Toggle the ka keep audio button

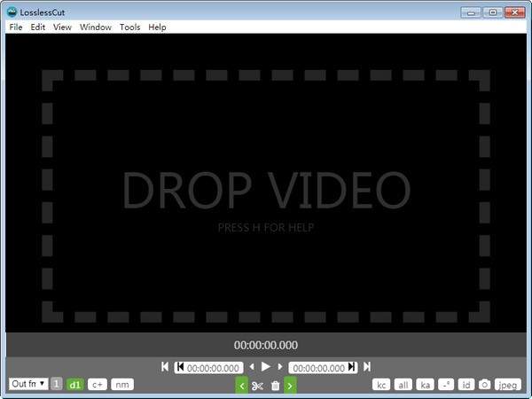(426, 385)
